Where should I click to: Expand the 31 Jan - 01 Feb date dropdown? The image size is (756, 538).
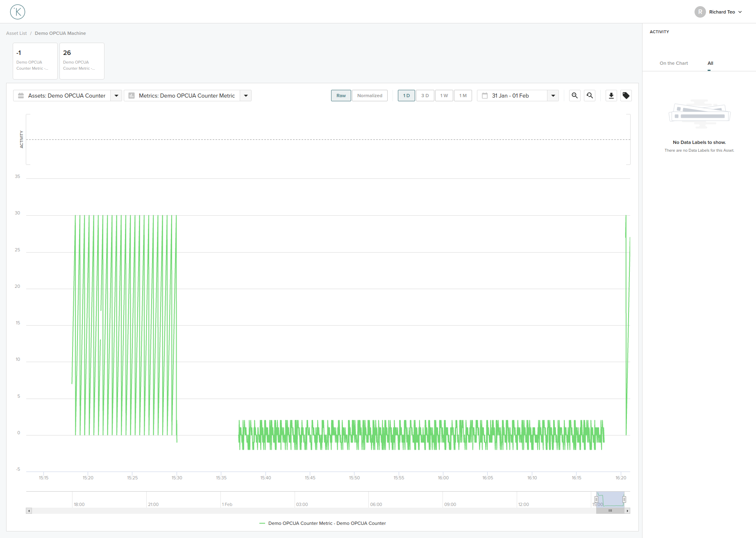pyautogui.click(x=553, y=95)
